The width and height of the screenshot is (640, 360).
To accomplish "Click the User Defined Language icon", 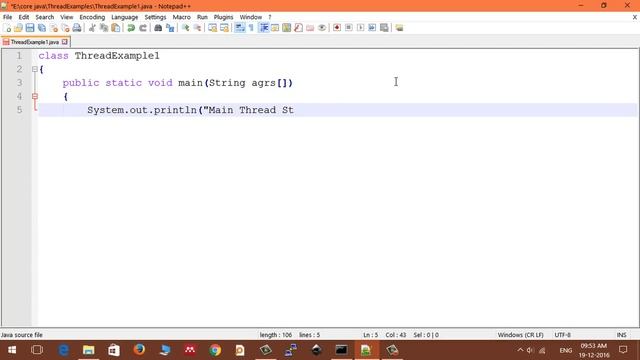I will pos(275,28).
